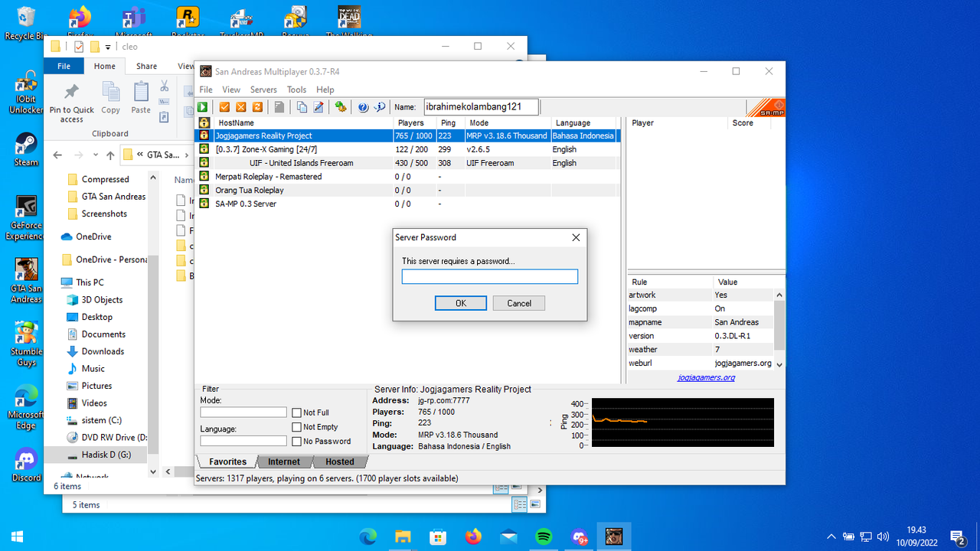Click the Mode filter text field
The width and height of the screenshot is (980, 551).
click(243, 412)
